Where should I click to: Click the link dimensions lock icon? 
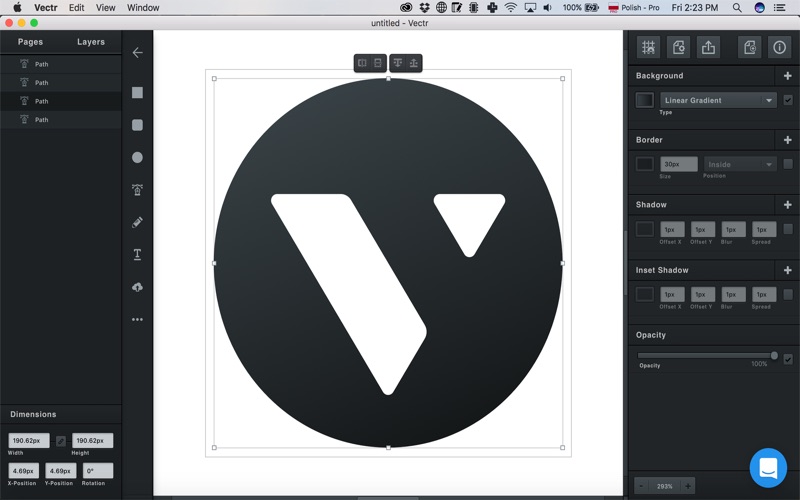click(61, 441)
